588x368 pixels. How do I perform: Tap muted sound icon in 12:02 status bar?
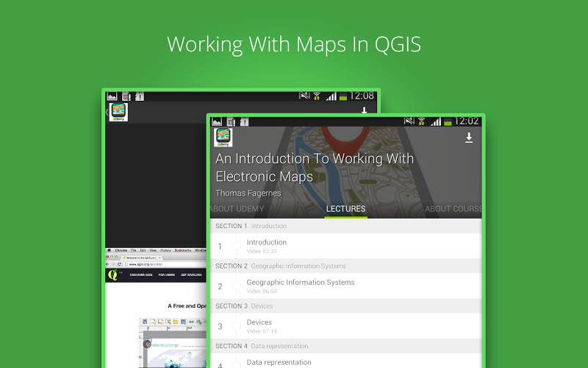(x=409, y=121)
